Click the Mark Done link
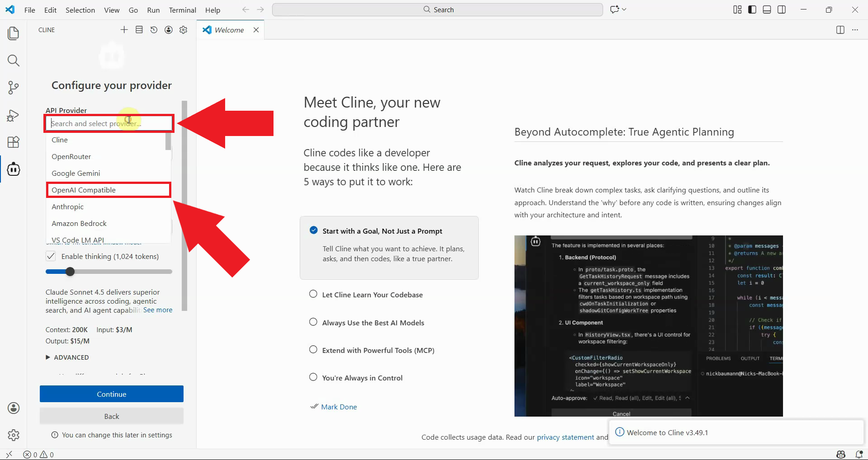 tap(339, 407)
